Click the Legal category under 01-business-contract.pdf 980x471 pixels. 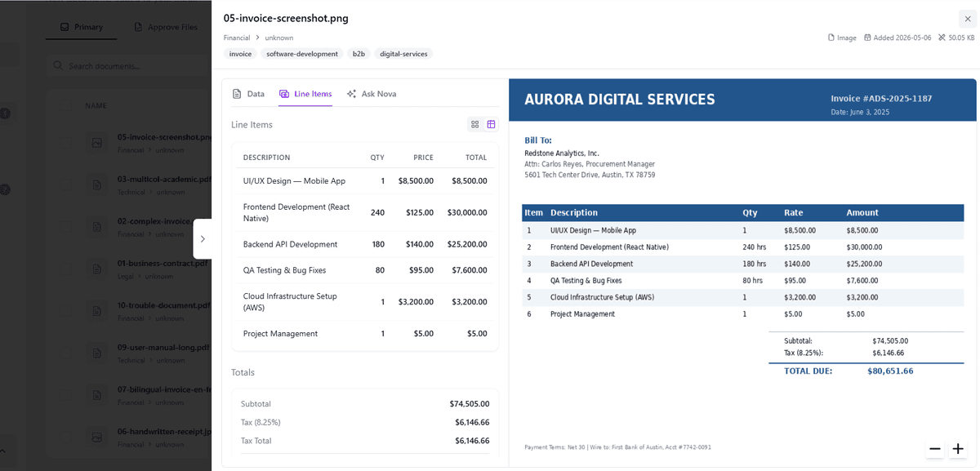pyautogui.click(x=126, y=277)
